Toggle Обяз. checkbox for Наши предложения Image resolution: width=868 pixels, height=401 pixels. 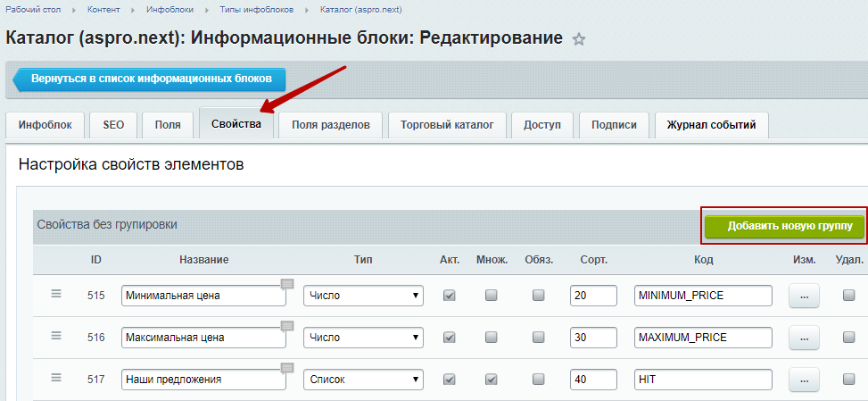(x=538, y=380)
